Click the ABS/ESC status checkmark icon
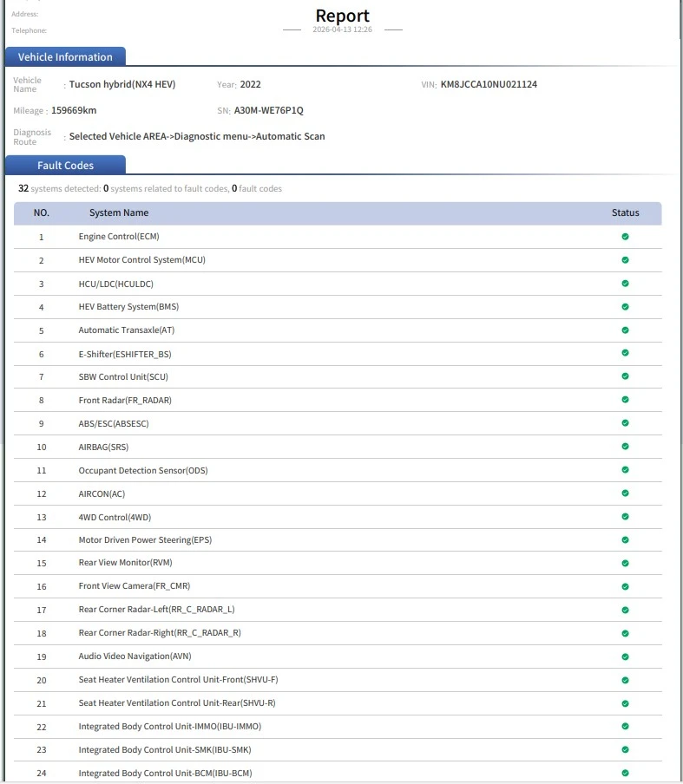The image size is (683, 784). click(x=625, y=423)
